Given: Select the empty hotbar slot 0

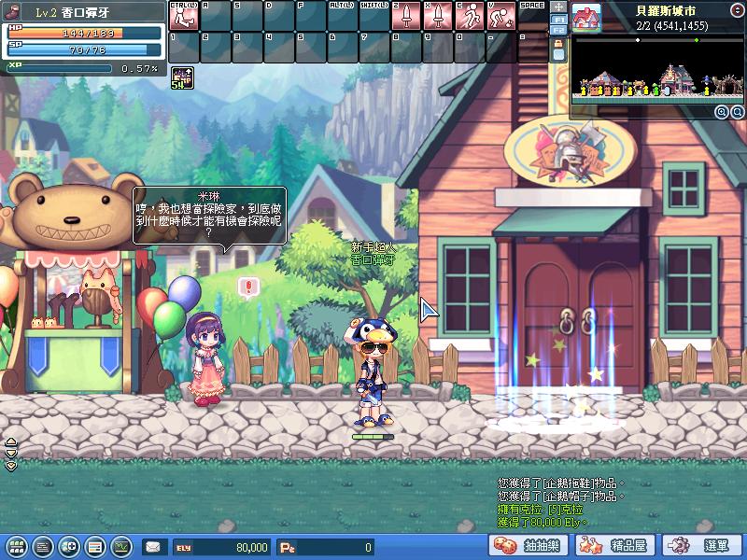Looking at the screenshot, I should 470,48.
